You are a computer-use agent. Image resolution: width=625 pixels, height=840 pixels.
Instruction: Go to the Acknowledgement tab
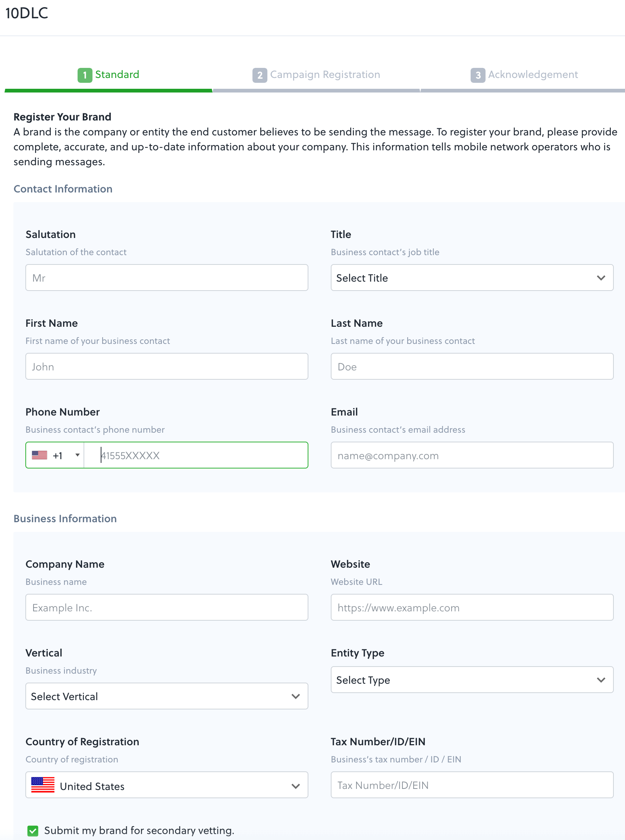[x=533, y=75]
